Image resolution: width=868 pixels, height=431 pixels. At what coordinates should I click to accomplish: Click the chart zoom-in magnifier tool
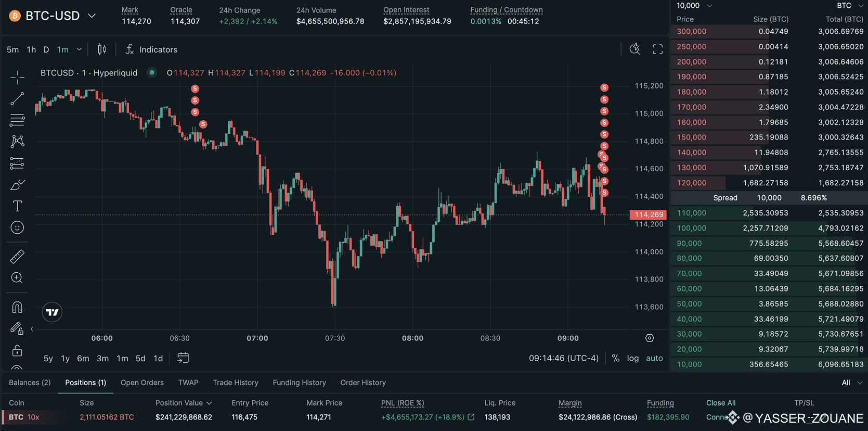(x=17, y=277)
